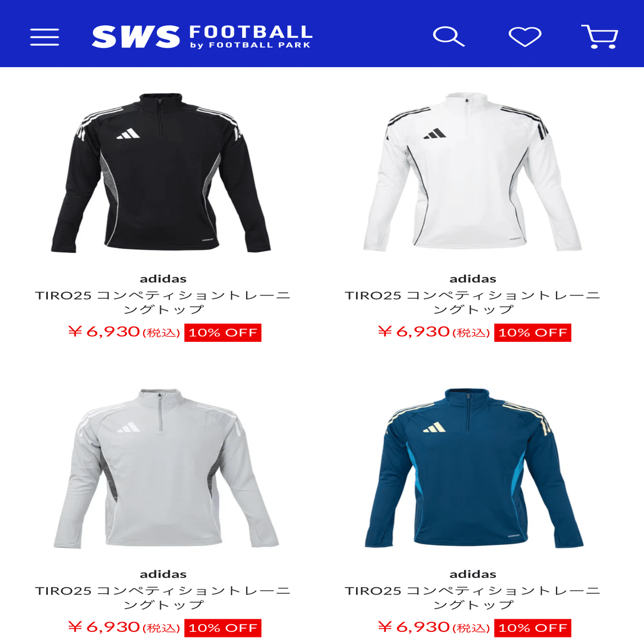The height and width of the screenshot is (644, 644).
Task: Open the hamburger menu
Action: click(x=45, y=37)
